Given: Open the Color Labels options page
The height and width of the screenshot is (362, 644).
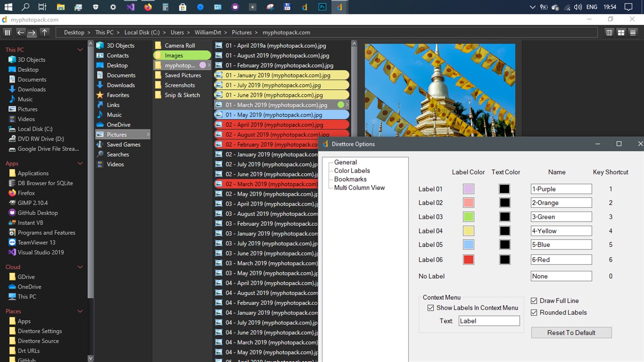Looking at the screenshot, I should 352,171.
